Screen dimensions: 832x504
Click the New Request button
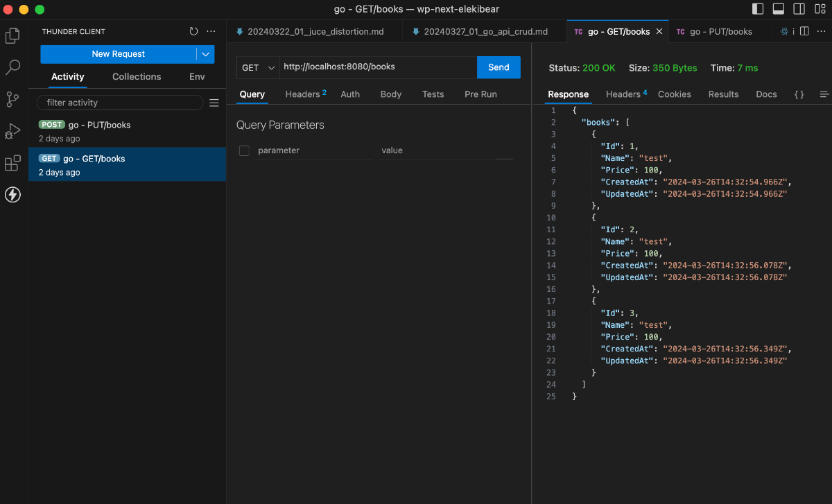(x=118, y=54)
